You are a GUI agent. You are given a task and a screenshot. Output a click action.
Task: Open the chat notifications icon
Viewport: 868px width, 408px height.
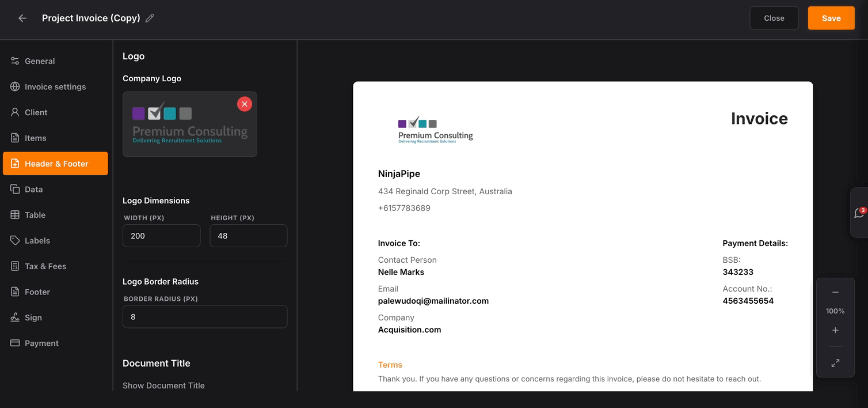click(859, 213)
